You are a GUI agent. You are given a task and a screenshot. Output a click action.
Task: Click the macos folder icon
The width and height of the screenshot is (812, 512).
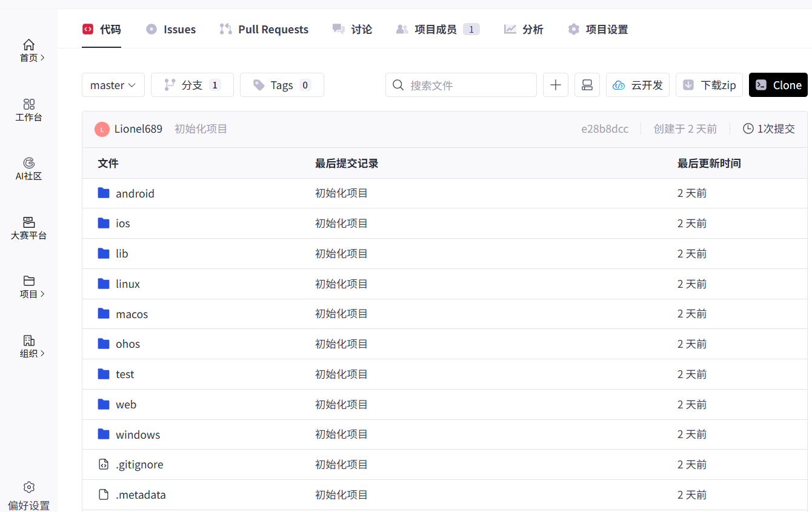click(104, 314)
